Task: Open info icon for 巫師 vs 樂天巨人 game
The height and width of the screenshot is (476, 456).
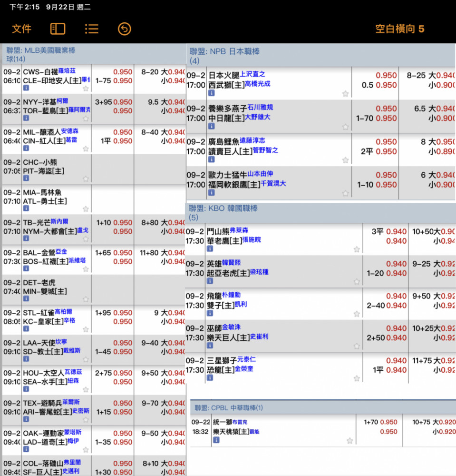Action: [210, 346]
